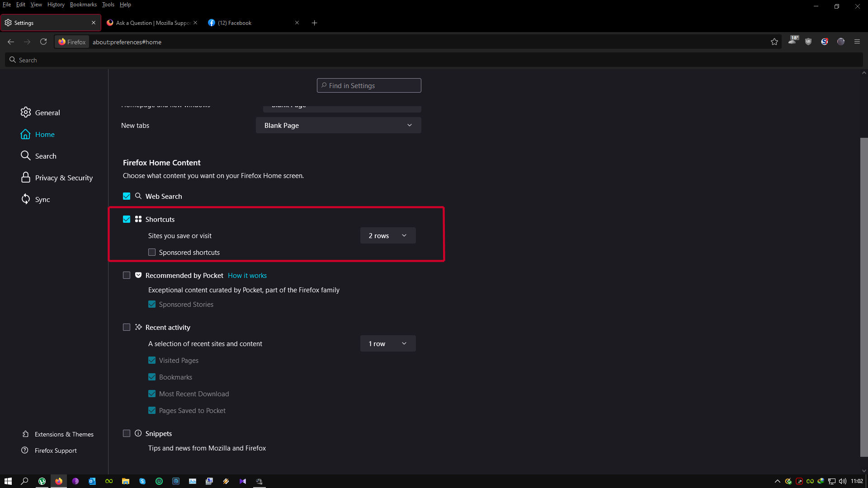868x488 pixels.
Task: Open the Recent activity 1 row dropdown
Action: click(x=387, y=343)
